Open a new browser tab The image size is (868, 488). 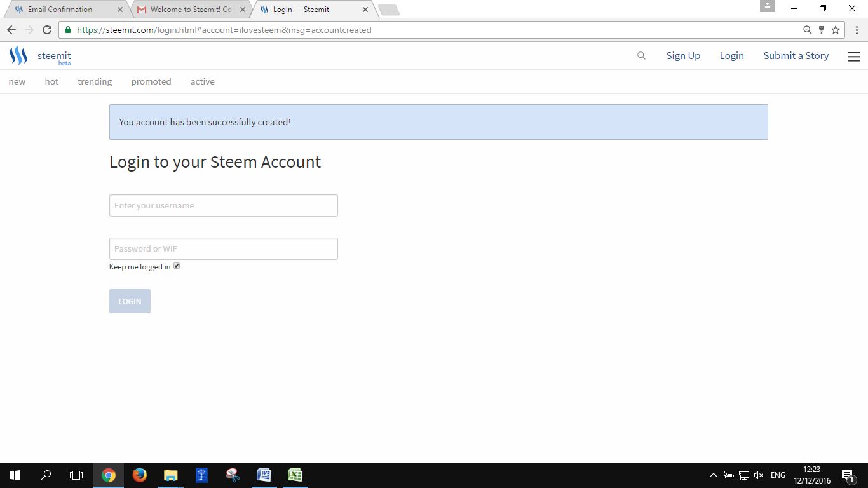click(x=388, y=10)
